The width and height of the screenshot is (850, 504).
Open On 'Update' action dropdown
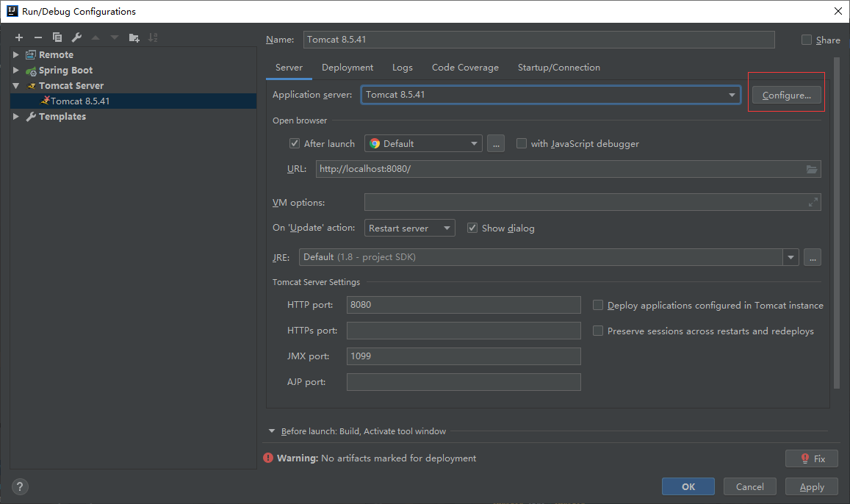[x=447, y=228]
